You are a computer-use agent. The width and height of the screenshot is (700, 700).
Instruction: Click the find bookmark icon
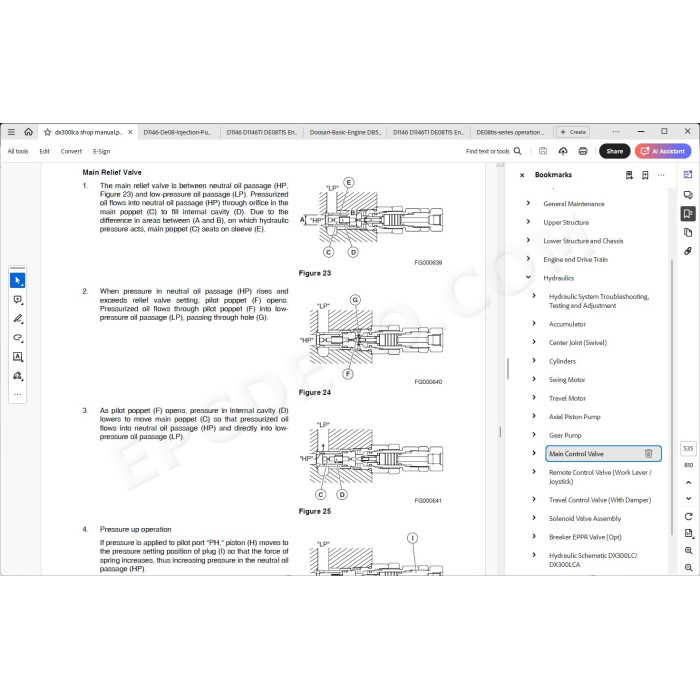coord(629,175)
